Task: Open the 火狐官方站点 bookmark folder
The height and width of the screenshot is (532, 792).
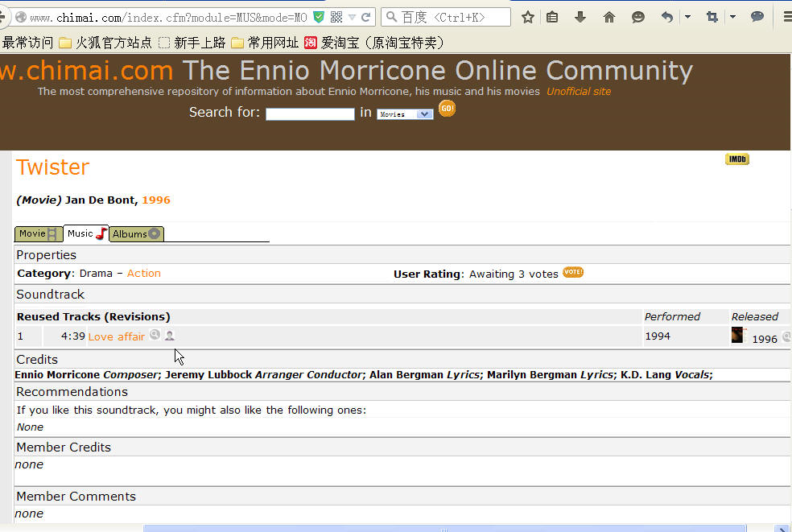Action: [105, 43]
